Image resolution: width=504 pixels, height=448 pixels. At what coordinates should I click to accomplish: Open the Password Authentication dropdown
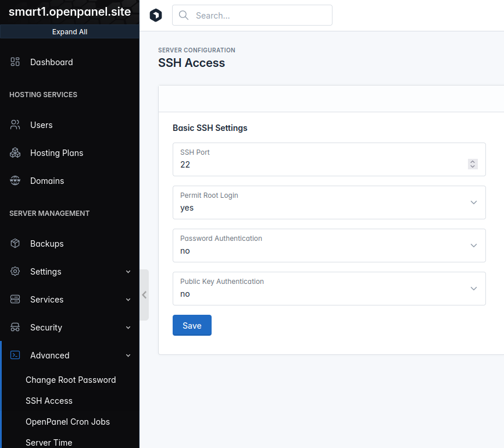tap(329, 246)
